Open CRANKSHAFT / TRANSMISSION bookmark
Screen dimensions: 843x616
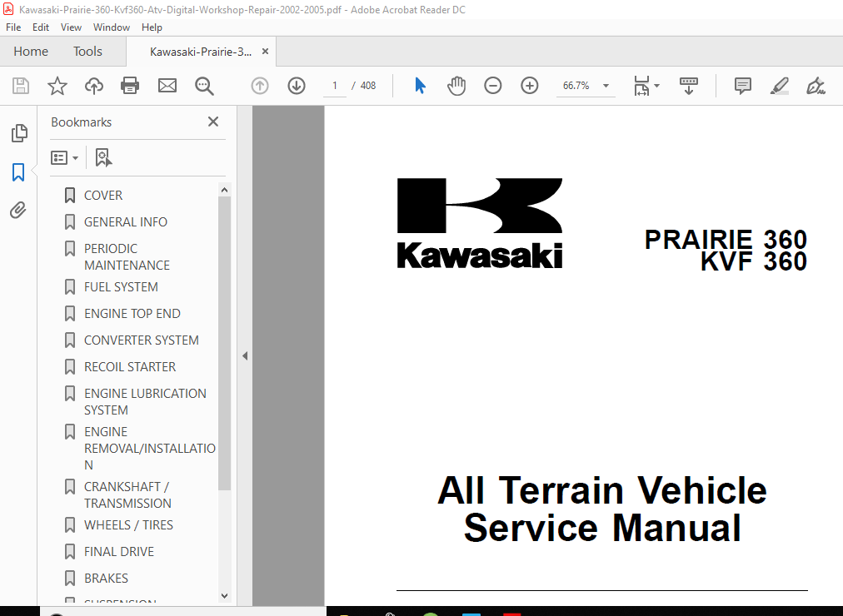click(x=127, y=494)
